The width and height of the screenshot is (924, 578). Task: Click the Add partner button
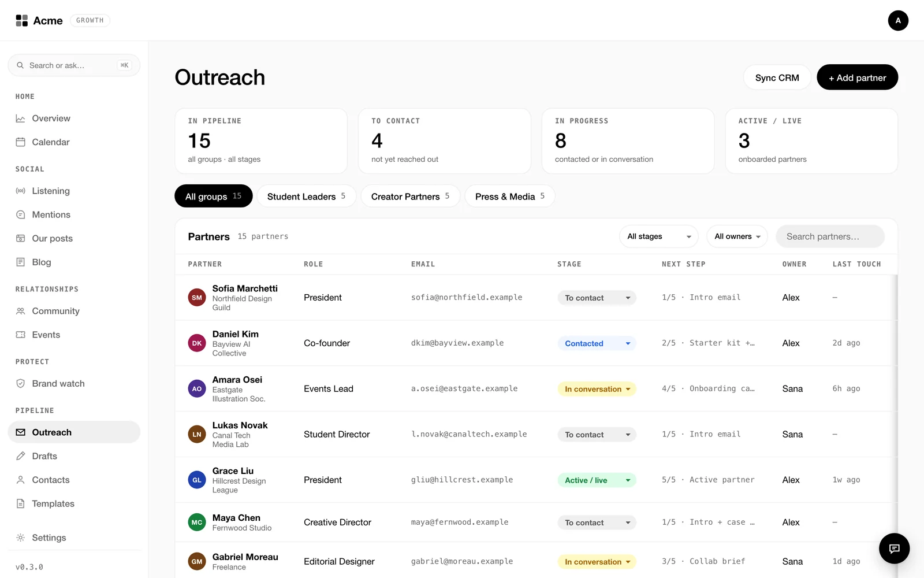click(857, 77)
